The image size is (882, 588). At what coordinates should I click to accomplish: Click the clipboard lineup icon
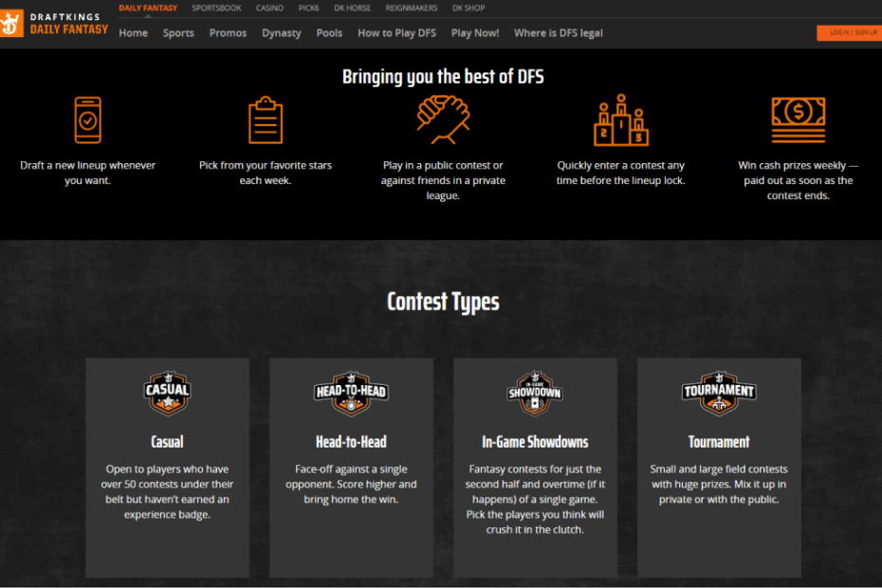point(266,120)
